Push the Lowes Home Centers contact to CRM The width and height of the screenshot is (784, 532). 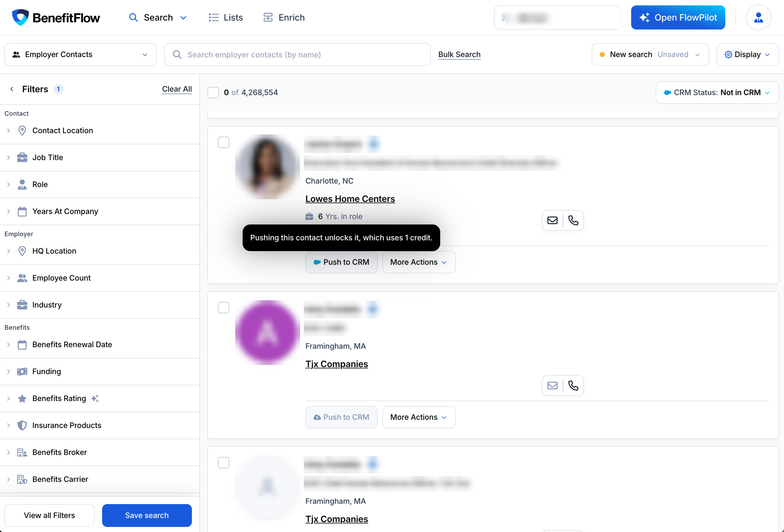tap(341, 262)
